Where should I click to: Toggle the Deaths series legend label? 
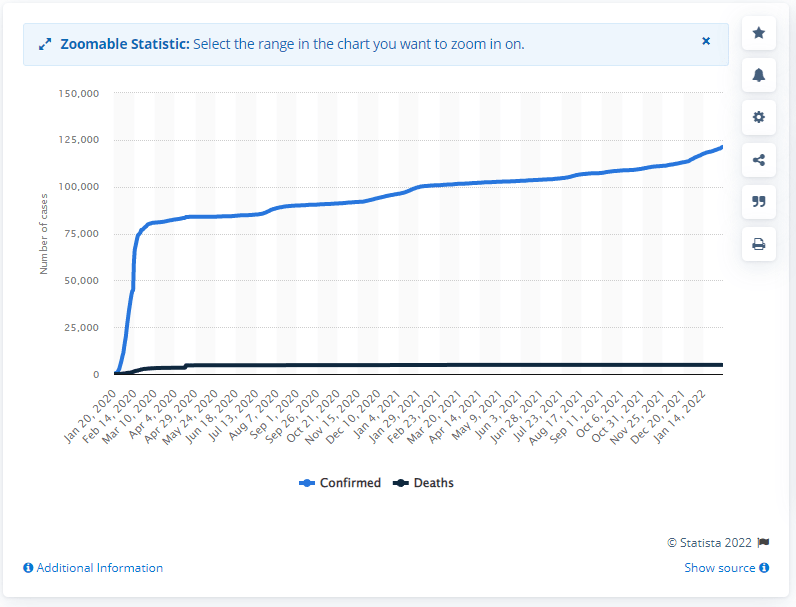[x=432, y=483]
